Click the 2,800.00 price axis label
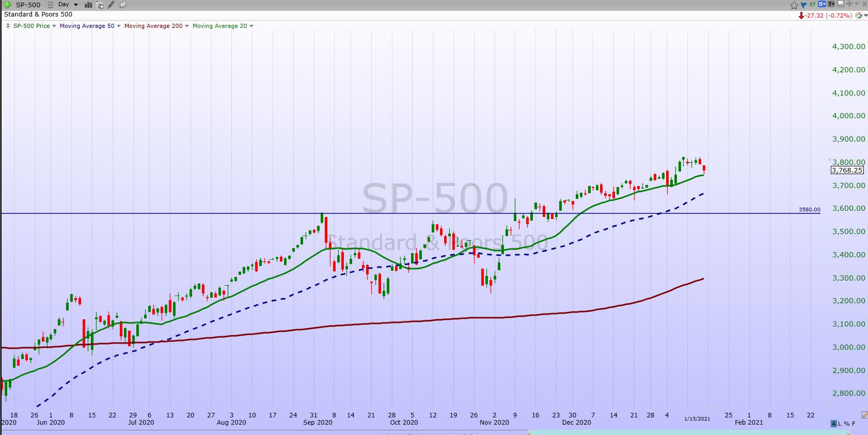The height and width of the screenshot is (435, 868). tap(848, 393)
